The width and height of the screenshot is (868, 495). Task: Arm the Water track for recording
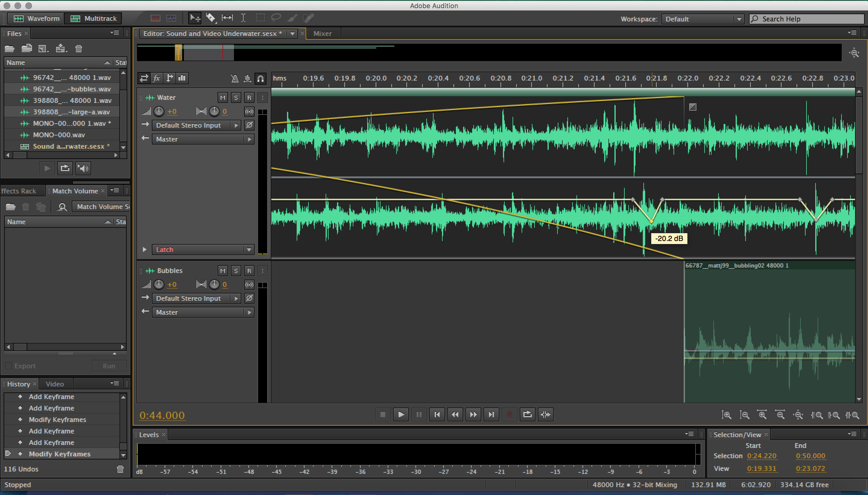249,98
